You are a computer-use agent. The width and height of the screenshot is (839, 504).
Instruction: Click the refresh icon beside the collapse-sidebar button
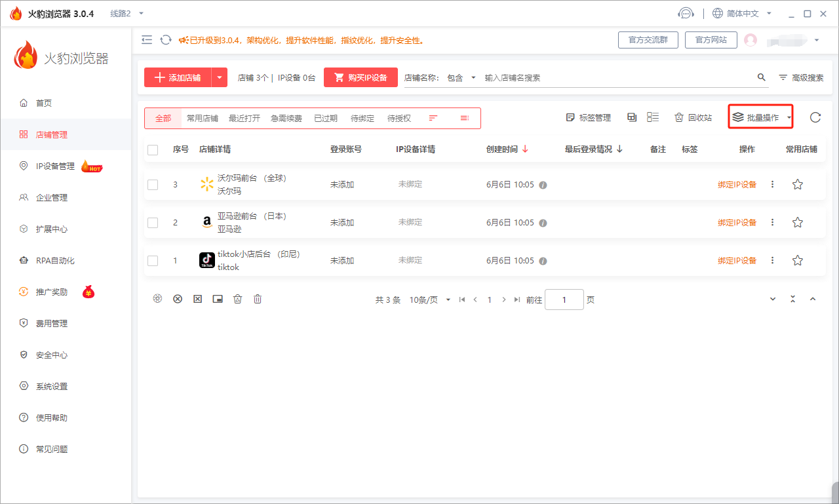(166, 40)
